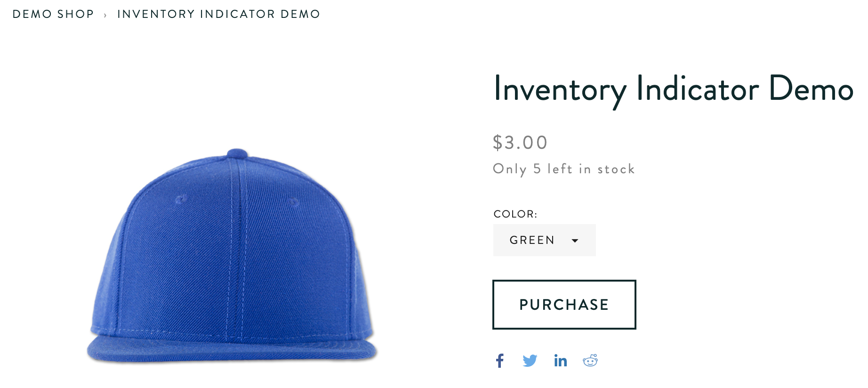Open the Color dropdown showing Green
Viewport: 868px width, 388px height.
click(545, 240)
